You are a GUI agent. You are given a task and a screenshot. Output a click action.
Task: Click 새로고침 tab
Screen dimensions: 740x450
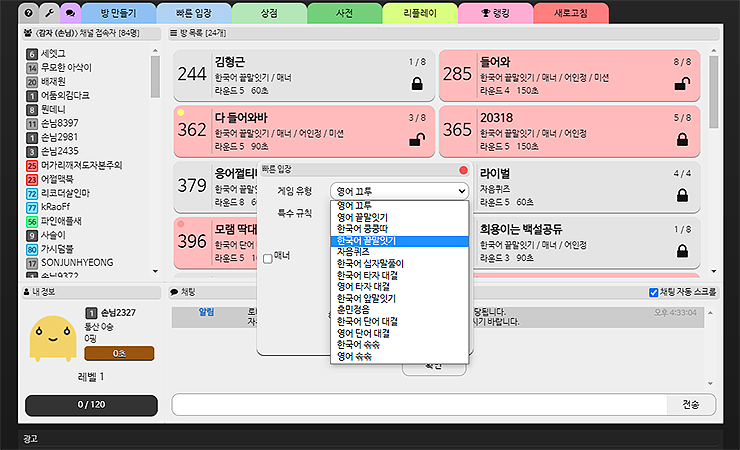pos(571,13)
